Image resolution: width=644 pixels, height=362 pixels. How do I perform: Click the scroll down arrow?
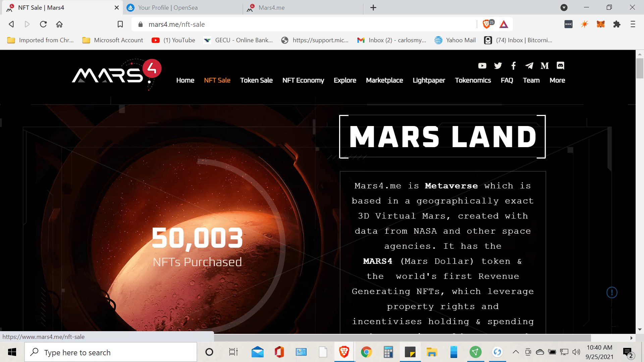click(640, 329)
